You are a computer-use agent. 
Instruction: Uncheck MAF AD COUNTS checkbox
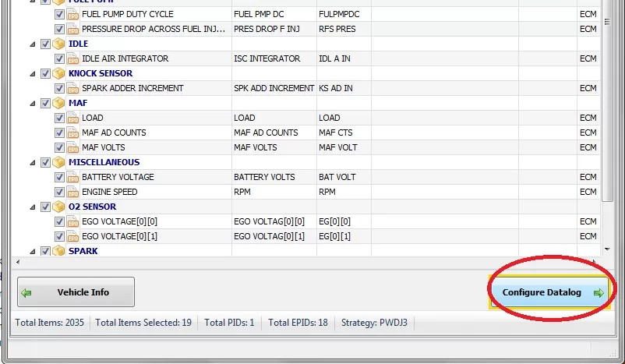pos(59,133)
